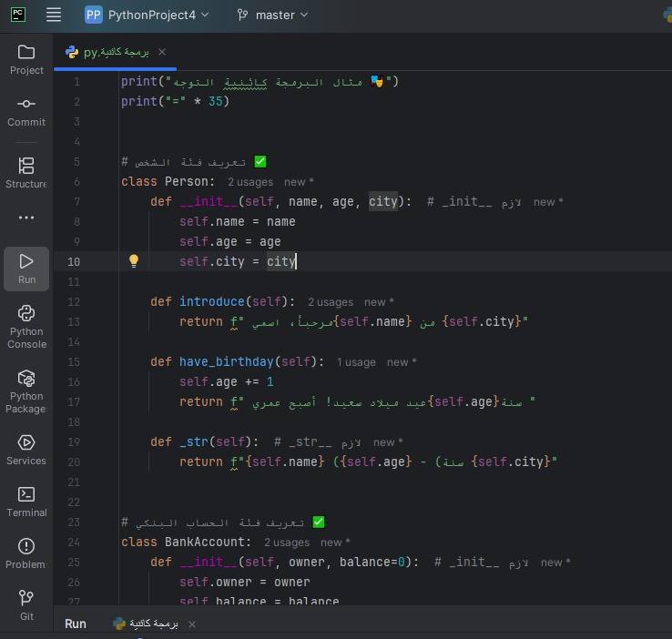Click '__init__' on the Person constructor line
This screenshot has height=639, width=672.
(209, 201)
